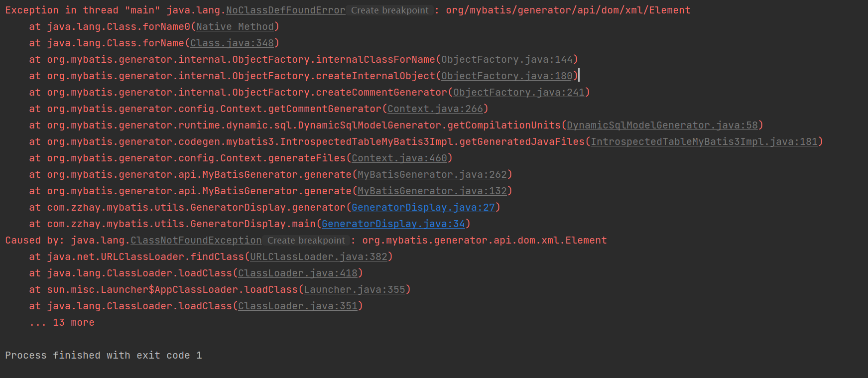Click Create breakpoint beside ClassNotFoundException
The image size is (868, 378).
(306, 240)
